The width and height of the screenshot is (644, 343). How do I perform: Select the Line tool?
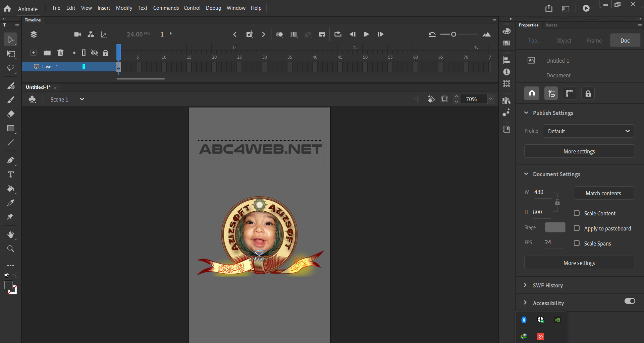pos(11,143)
